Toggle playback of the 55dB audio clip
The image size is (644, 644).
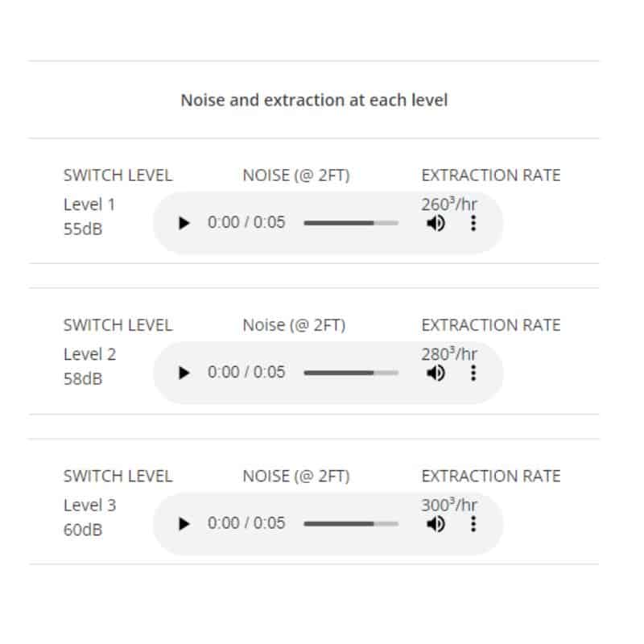[x=185, y=222]
